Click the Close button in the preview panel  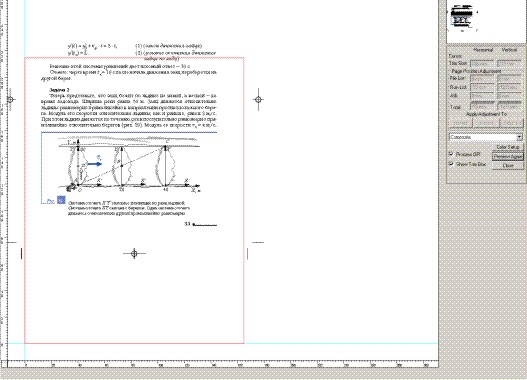[508, 166]
